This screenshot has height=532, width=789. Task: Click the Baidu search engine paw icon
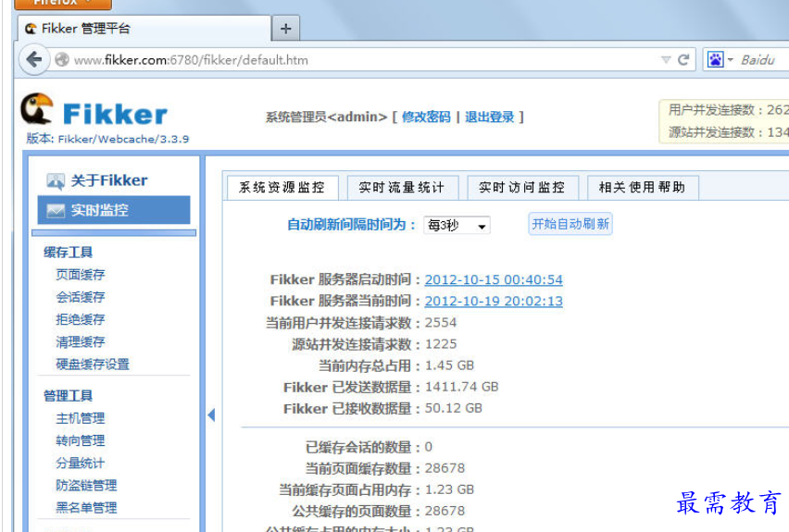coord(715,60)
